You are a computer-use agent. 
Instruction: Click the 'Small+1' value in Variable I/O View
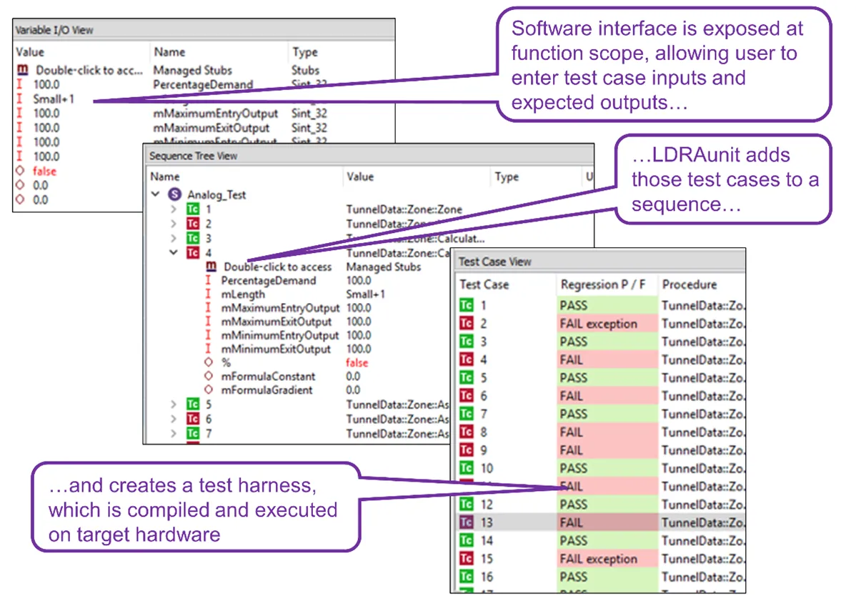(x=54, y=99)
